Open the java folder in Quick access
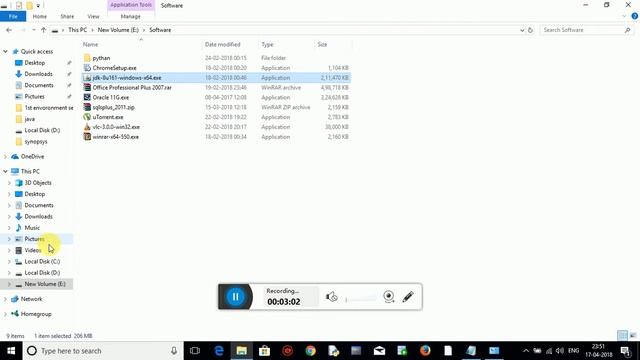The height and width of the screenshot is (360, 640). coord(29,119)
